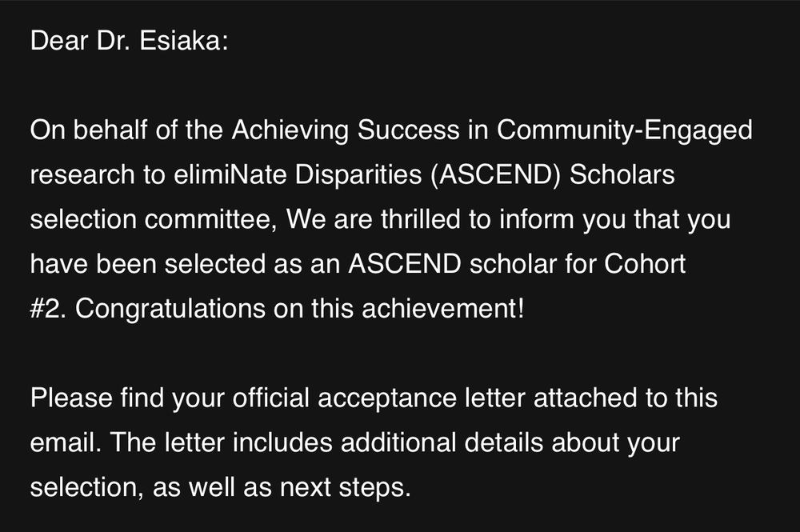Click the 'Dear Dr. Esiaka:' greeting line
800x532 pixels.
[x=129, y=40]
